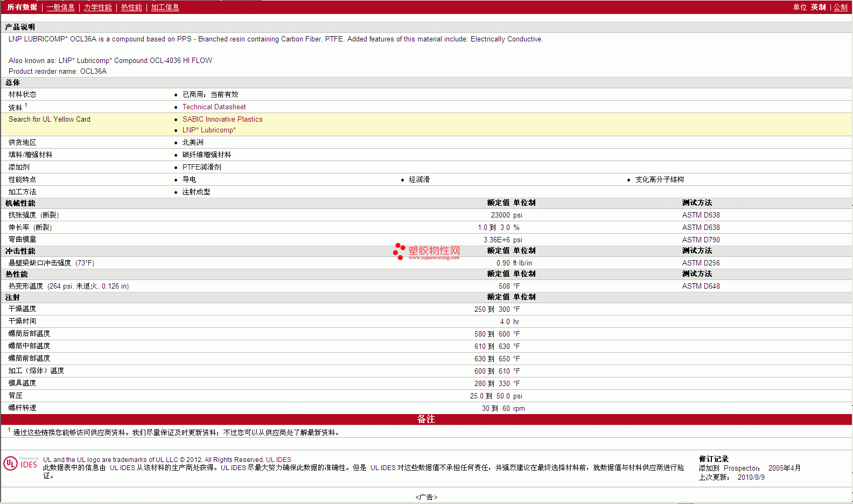Open the LNP* Lubricomp* link
The height and width of the screenshot is (504, 853).
pyautogui.click(x=209, y=130)
